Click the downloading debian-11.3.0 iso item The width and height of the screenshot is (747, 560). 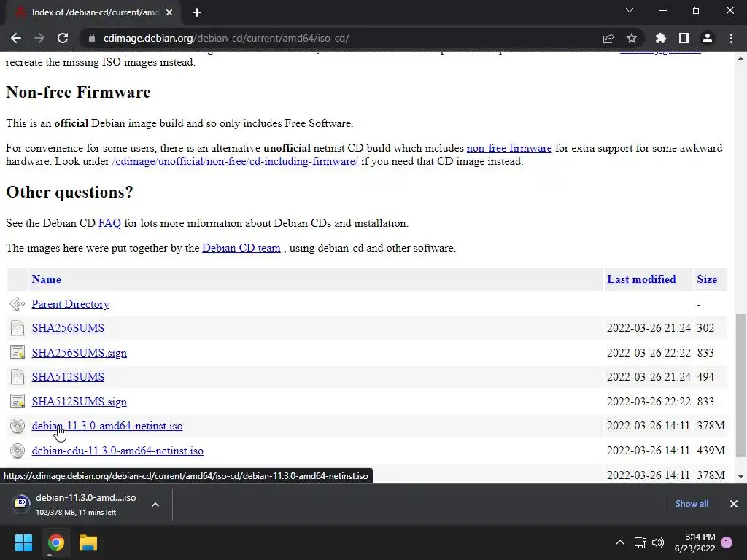(76, 504)
